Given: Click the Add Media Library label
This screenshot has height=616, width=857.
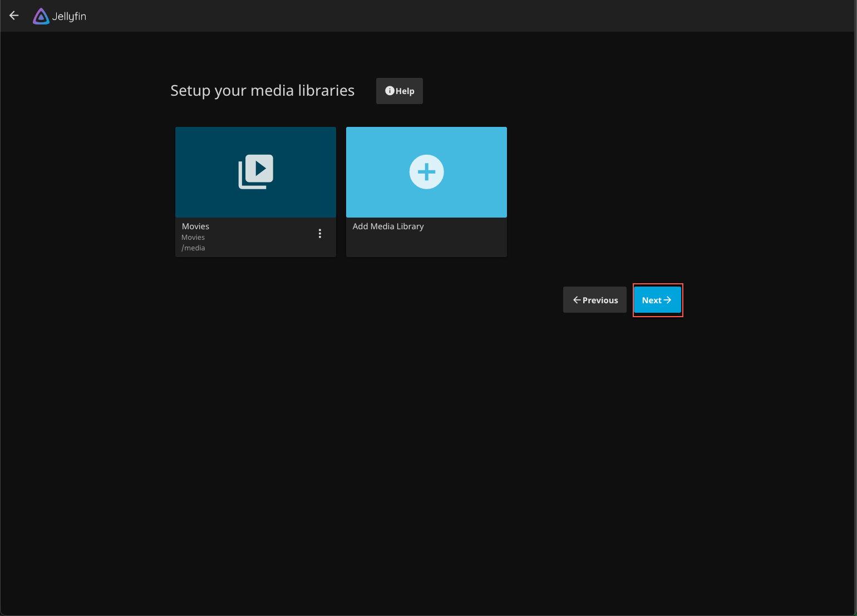Looking at the screenshot, I should (x=388, y=226).
